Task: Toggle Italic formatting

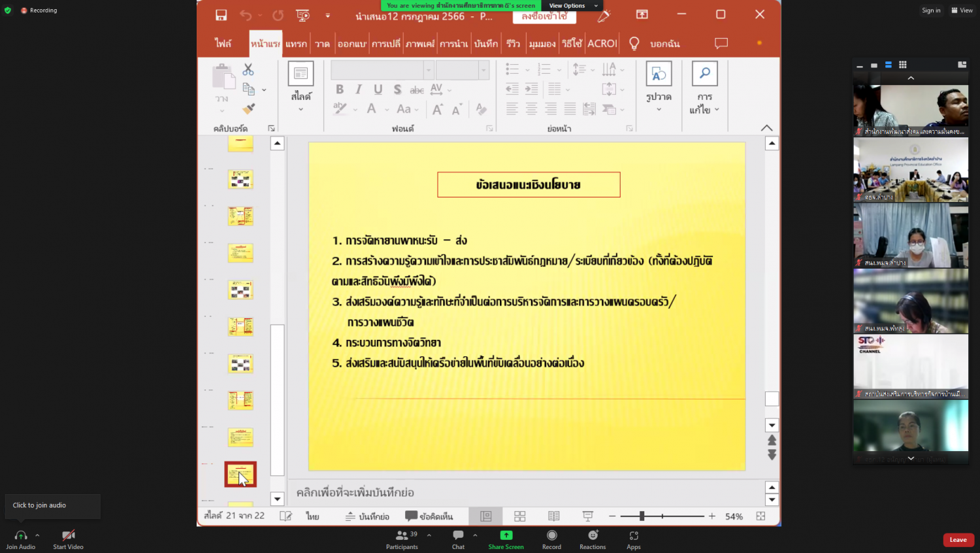Action: pos(359,90)
